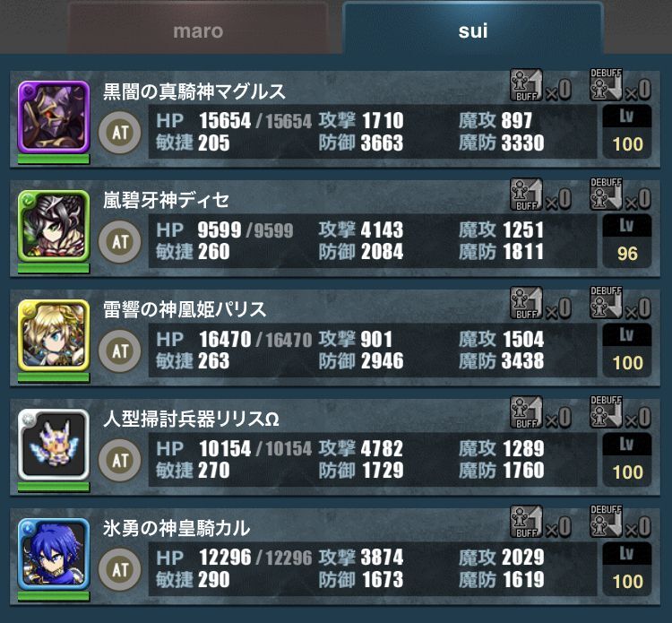Click the green HP bar under マグルス

tap(54, 159)
